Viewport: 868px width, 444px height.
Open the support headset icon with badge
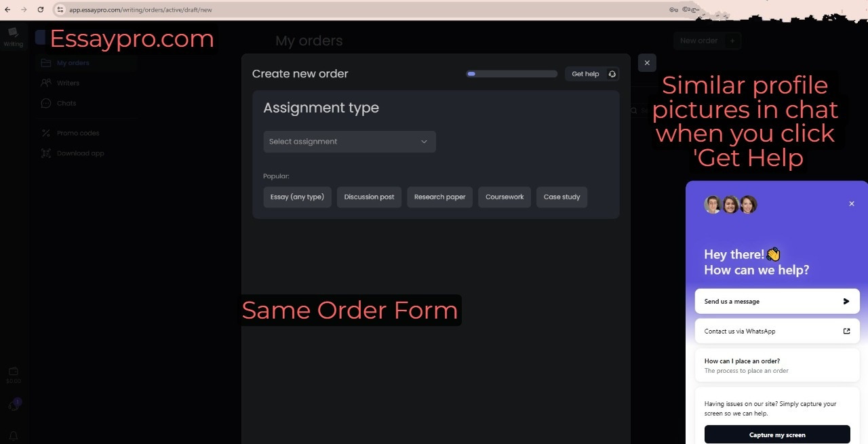coord(14,405)
